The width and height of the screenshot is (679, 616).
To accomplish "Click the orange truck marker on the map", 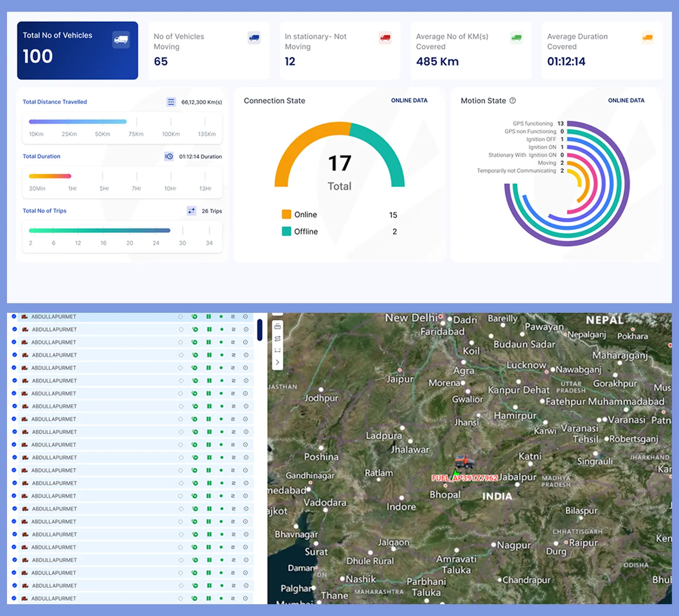I will 464,461.
